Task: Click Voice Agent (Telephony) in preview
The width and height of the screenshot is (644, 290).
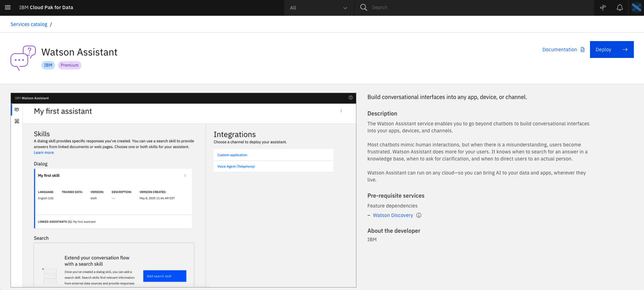Action: point(236,166)
